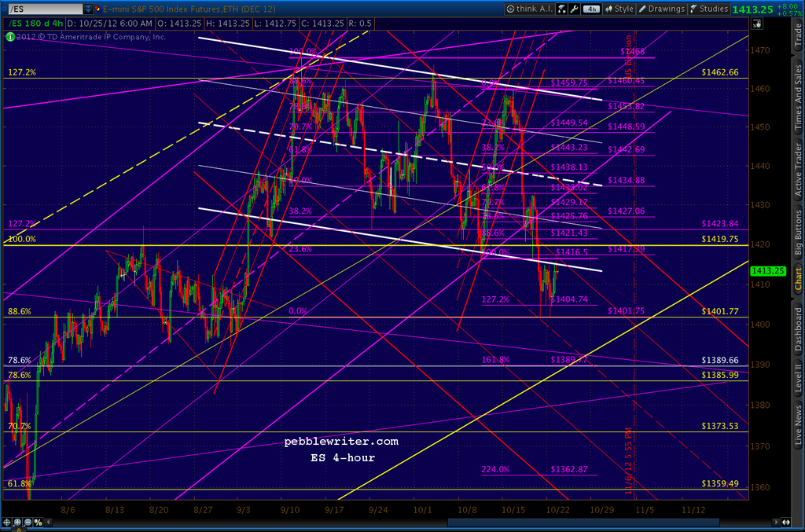The image size is (805, 532).
Task: Click the green info icon by copyright
Action: pyautogui.click(x=9, y=36)
